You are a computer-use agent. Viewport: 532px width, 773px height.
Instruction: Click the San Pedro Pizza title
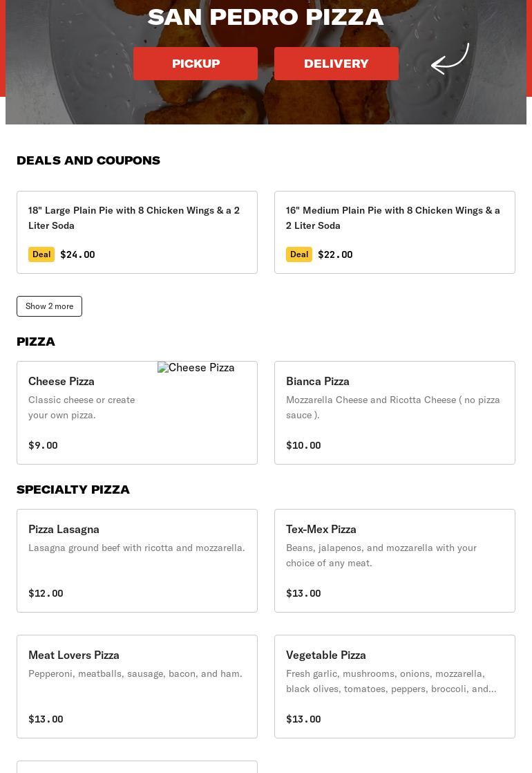[265, 17]
